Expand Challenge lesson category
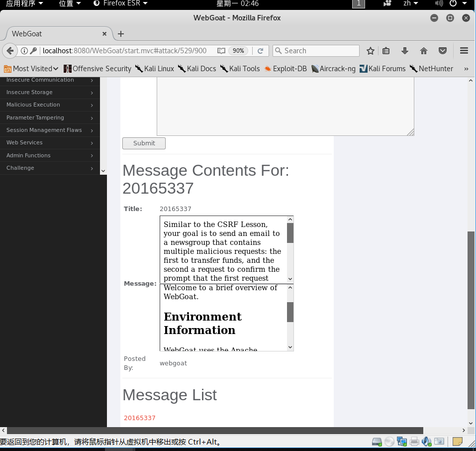 [50, 168]
